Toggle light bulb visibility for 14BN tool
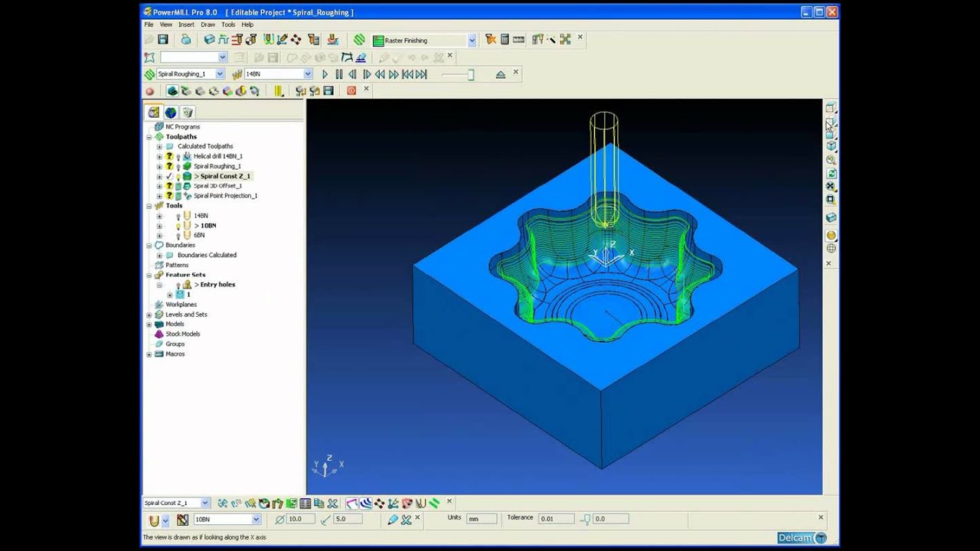This screenshot has height=551, width=980. (178, 216)
